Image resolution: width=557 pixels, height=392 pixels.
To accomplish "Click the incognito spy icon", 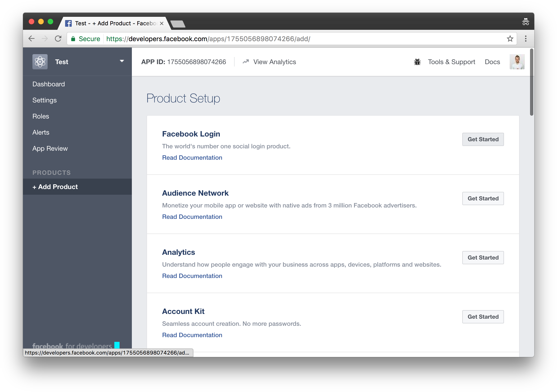I will 526,22.
